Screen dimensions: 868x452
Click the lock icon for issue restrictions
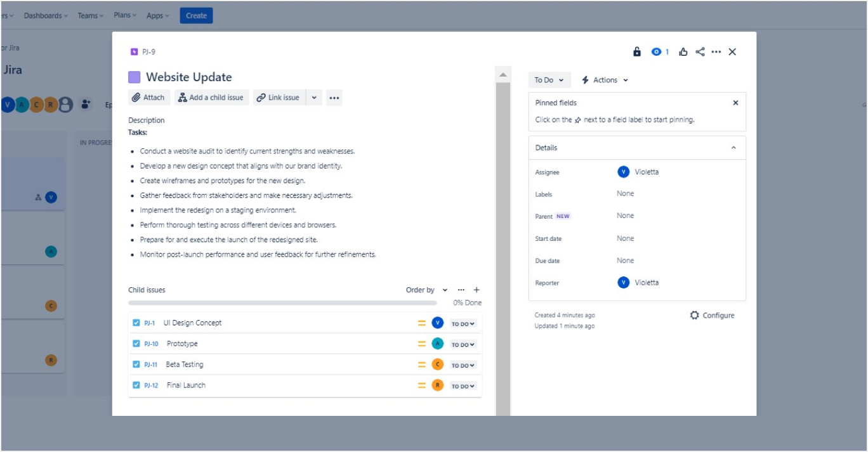[637, 52]
